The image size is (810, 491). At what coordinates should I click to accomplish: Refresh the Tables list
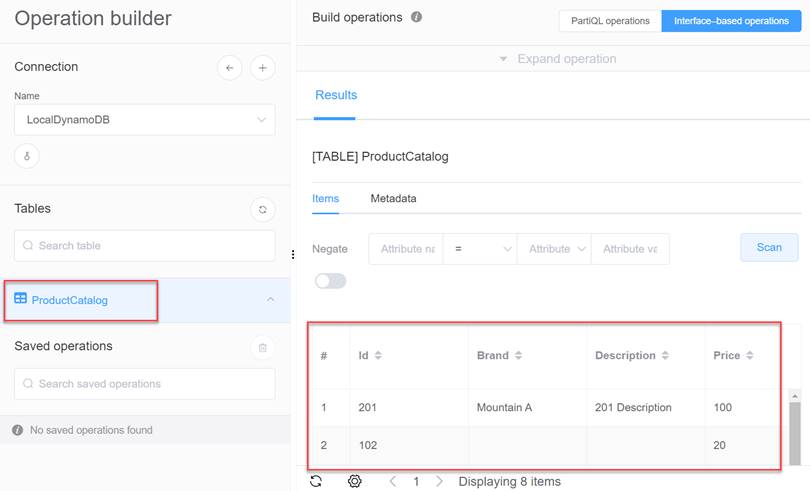pos(262,210)
